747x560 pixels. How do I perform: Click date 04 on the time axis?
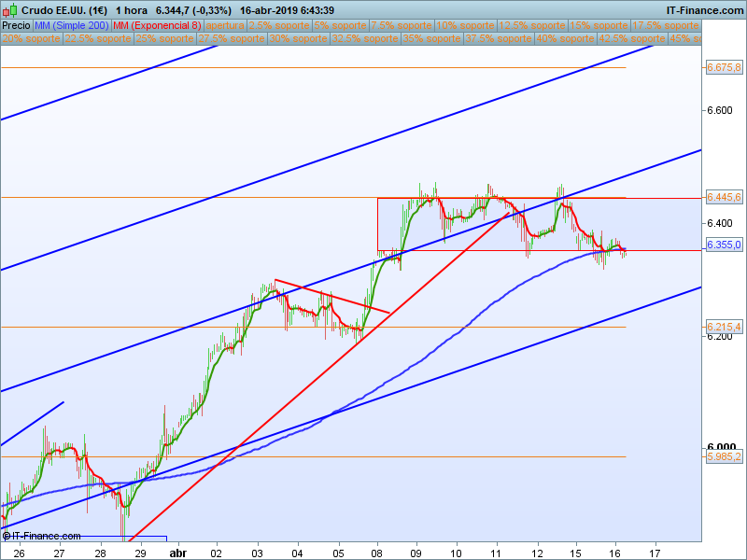297,553
